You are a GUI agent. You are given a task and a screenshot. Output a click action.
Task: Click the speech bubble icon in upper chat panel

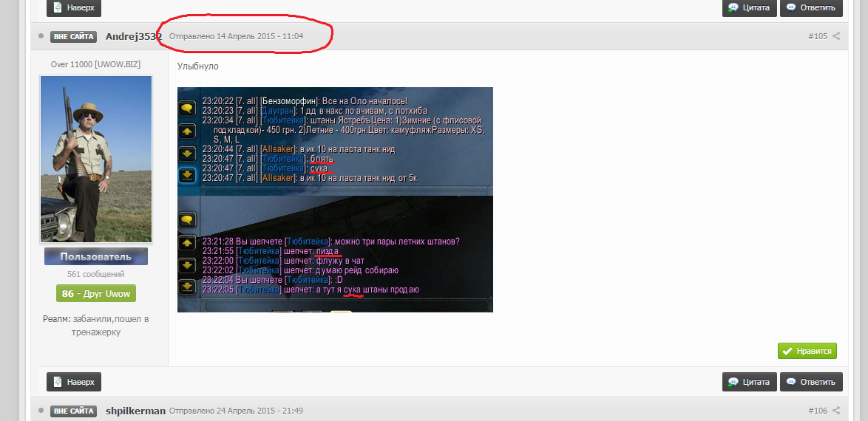pyautogui.click(x=187, y=109)
